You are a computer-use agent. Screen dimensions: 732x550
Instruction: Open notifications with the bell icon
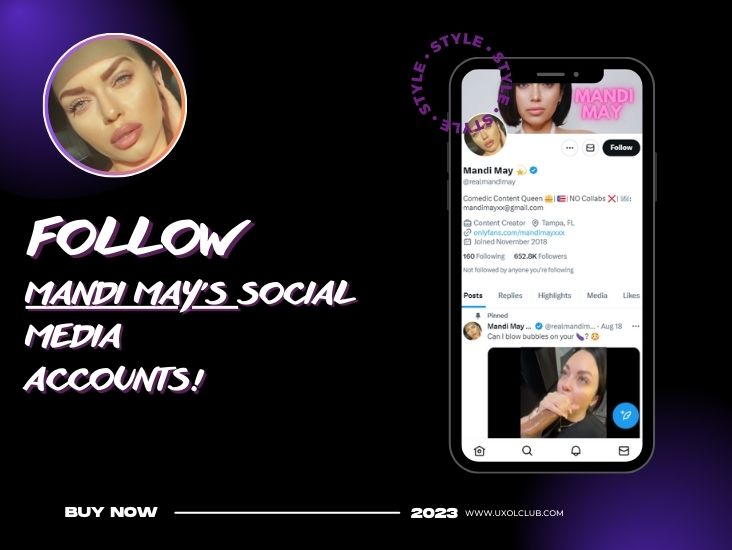tap(576, 451)
